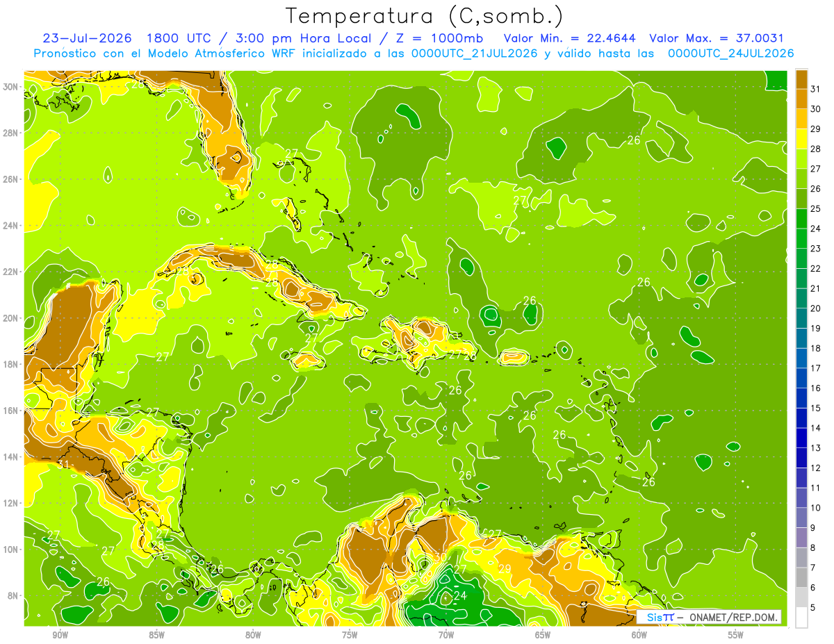Click the '10' label on the color scale
Image resolution: width=834 pixels, height=644 pixels.
[817, 507]
